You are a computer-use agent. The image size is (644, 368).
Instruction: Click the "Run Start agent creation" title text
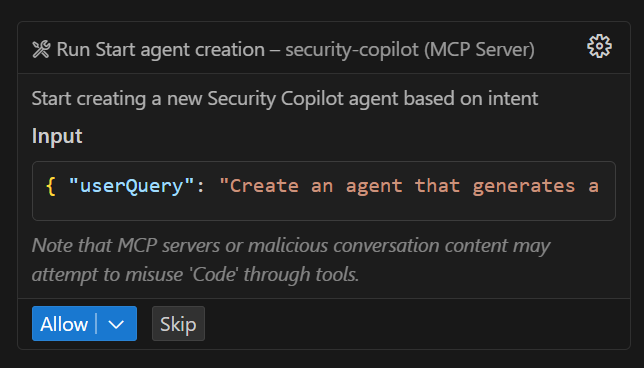161,50
